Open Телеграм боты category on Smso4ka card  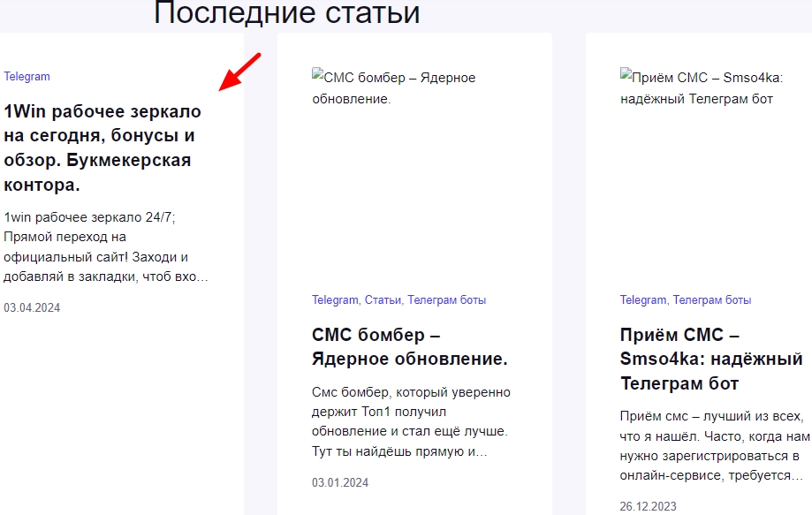pos(711,300)
